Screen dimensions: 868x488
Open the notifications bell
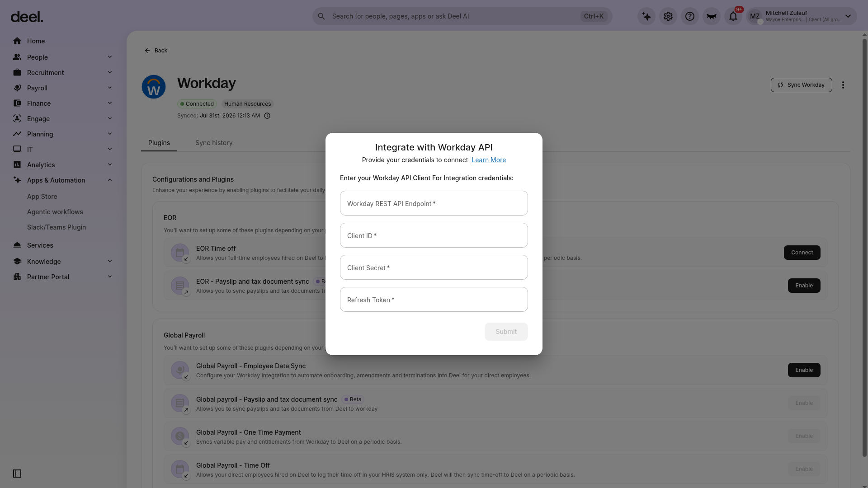(733, 16)
